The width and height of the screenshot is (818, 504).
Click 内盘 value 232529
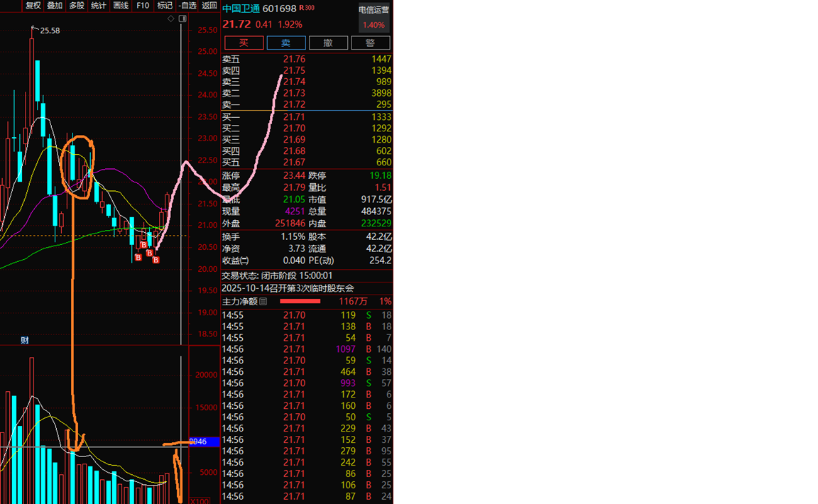coord(376,224)
